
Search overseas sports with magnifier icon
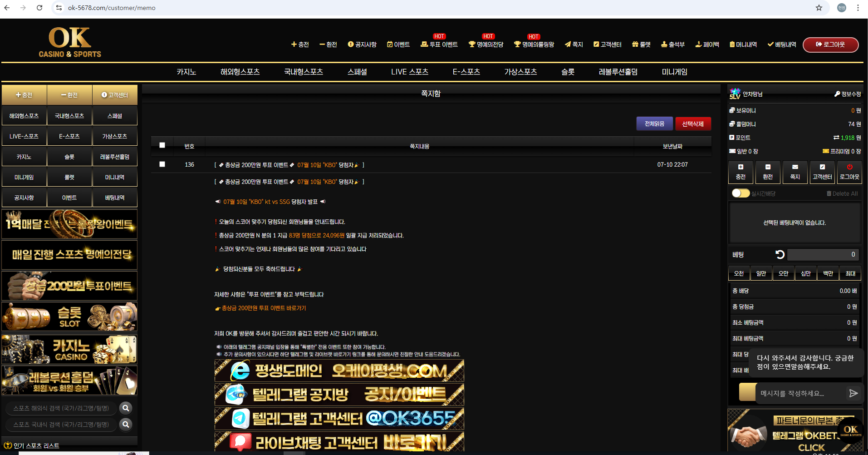[126, 408]
